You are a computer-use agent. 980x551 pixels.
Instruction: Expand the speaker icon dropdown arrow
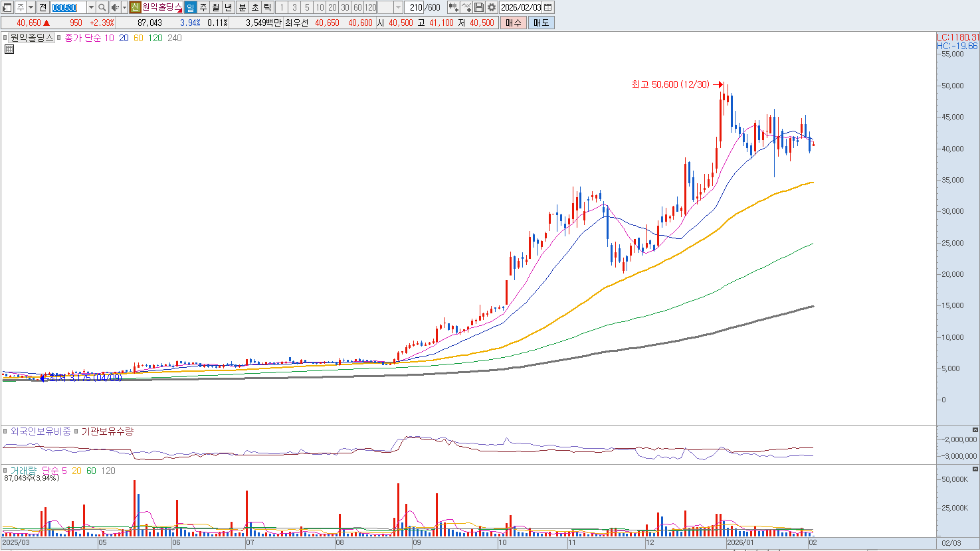click(124, 7)
